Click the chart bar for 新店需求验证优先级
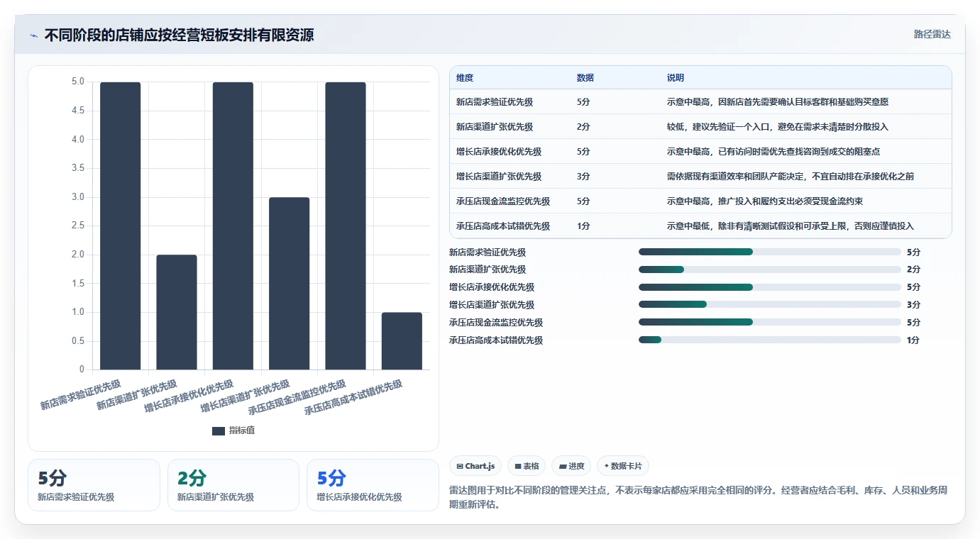This screenshot has height=539, width=980. point(120,226)
